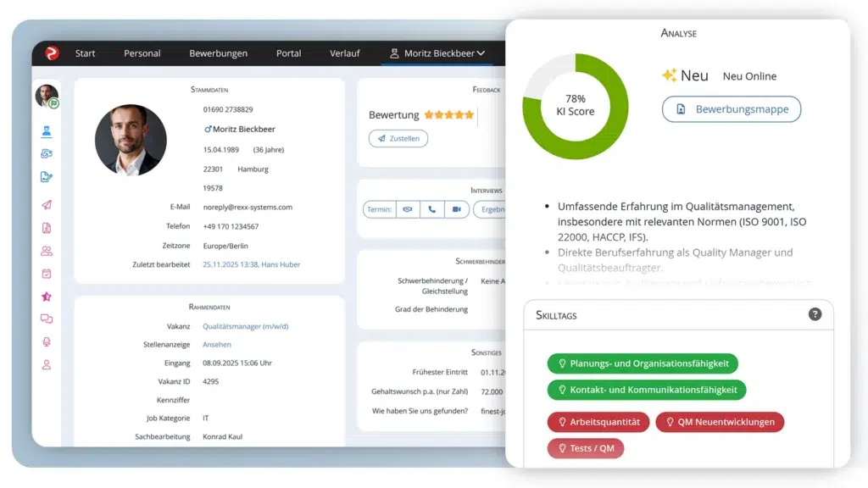Viewport: 868px width, 488px height.
Task: Toggle the Arbeitsquantität skill tag
Action: pos(598,421)
